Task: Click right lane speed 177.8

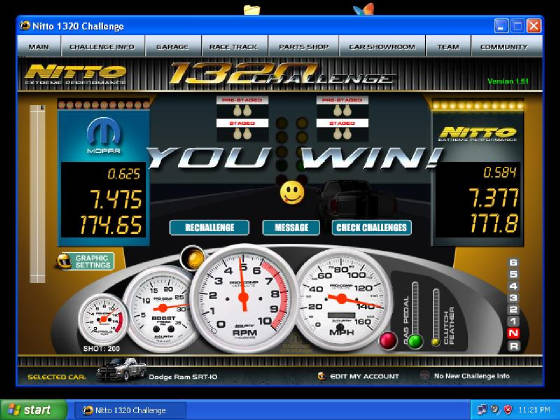Action: pos(494,223)
